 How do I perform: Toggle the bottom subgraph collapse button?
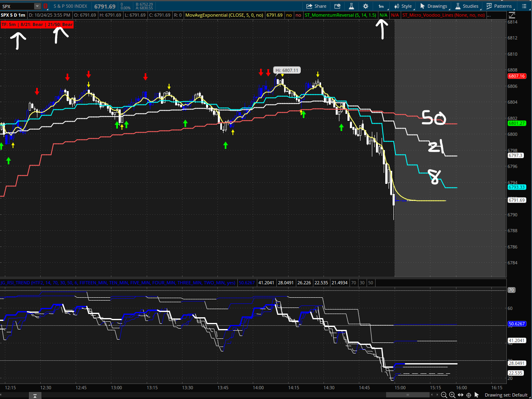click(35, 395)
